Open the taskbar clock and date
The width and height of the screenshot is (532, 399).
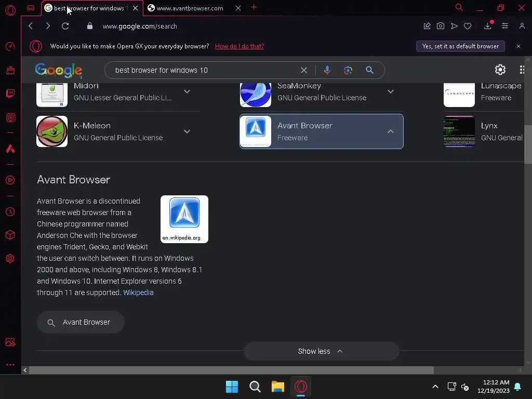[494, 387]
